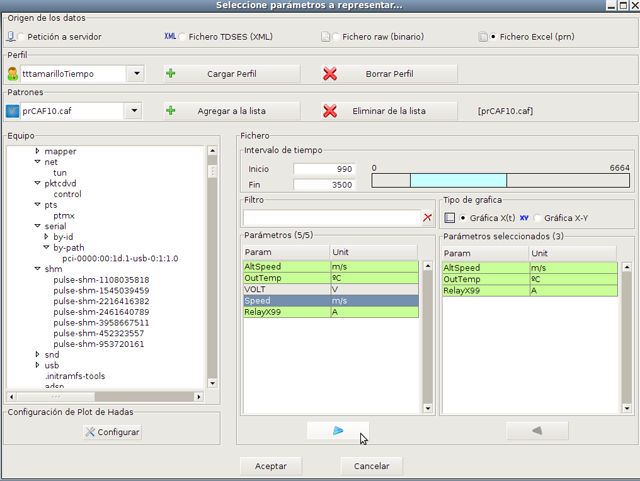Select OutTemp in Parámetros list
The width and height of the screenshot is (640, 481).
click(331, 278)
